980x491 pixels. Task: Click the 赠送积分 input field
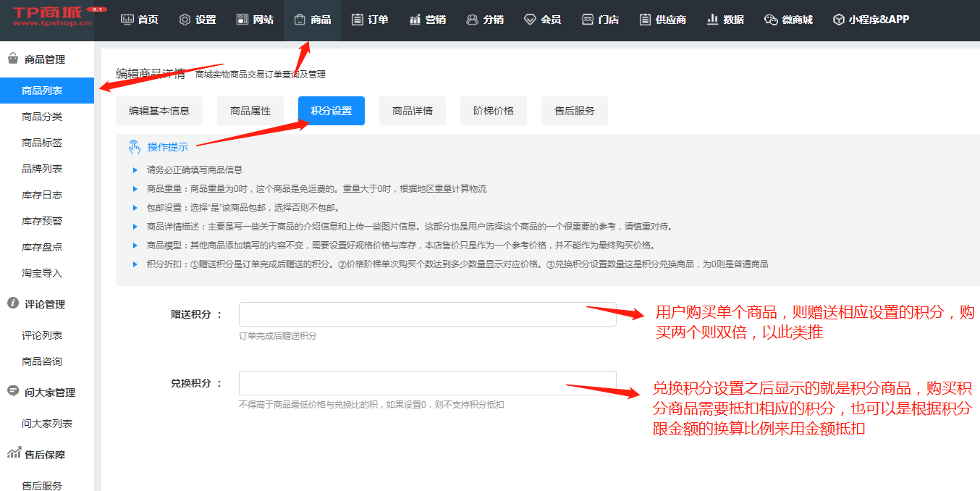click(427, 314)
